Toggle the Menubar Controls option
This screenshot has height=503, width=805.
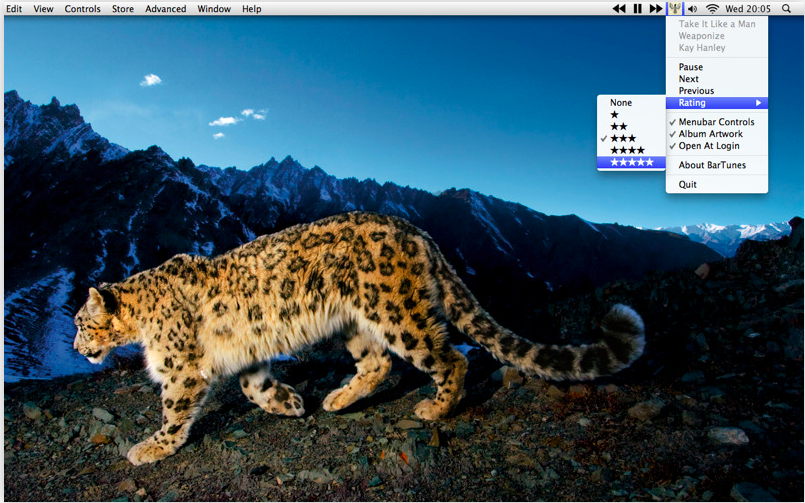[717, 122]
